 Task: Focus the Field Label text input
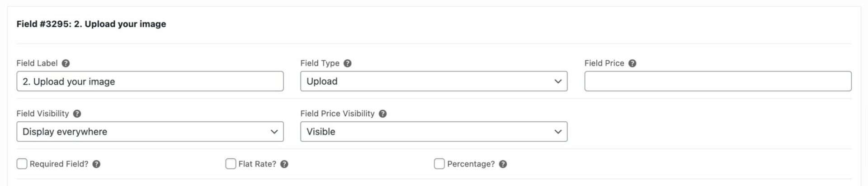pyautogui.click(x=150, y=81)
